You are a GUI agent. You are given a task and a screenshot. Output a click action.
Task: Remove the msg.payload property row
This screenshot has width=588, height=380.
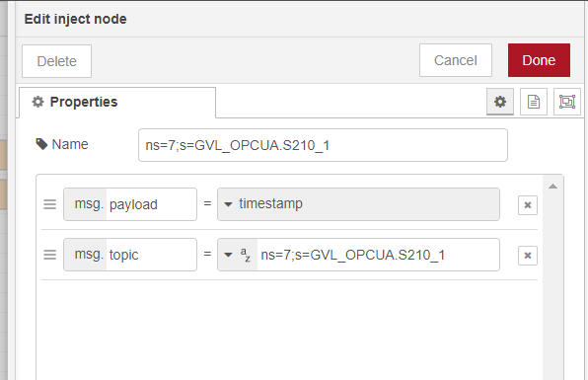pos(528,205)
